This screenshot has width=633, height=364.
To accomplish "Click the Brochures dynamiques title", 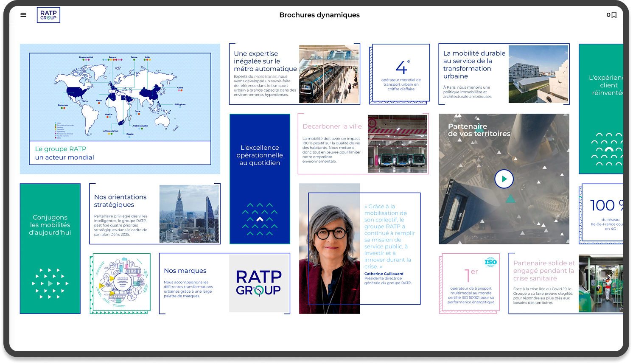I will [x=319, y=15].
